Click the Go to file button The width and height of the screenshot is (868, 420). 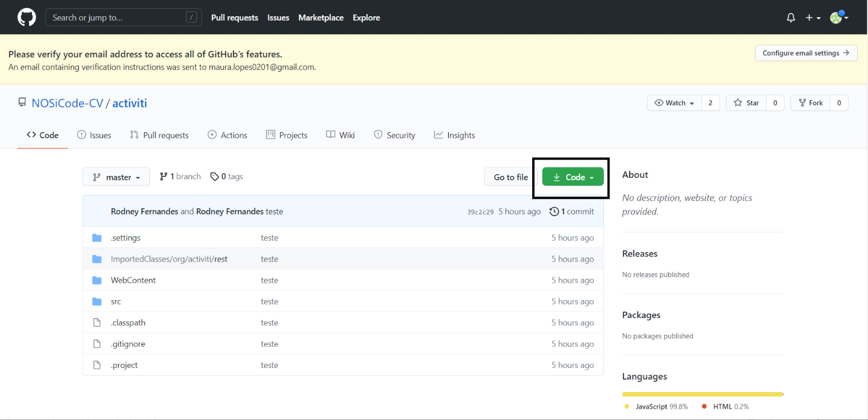tap(510, 177)
